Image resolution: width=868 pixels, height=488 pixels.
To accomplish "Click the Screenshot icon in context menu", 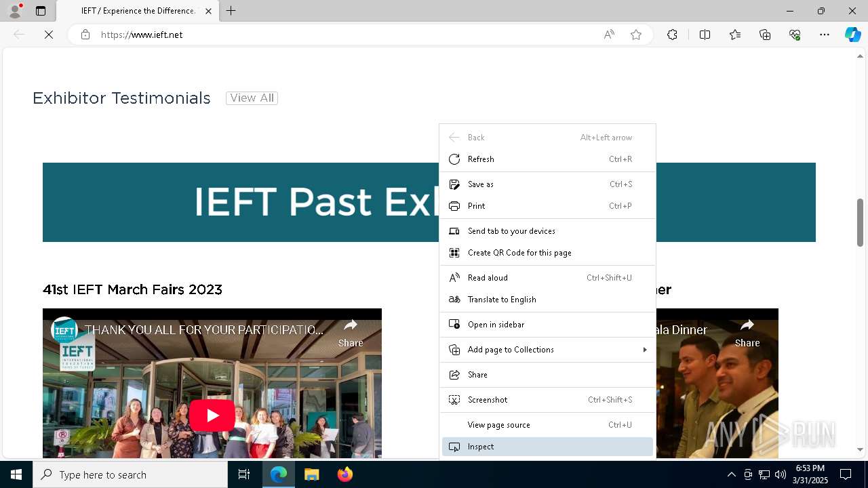I will 454,400.
